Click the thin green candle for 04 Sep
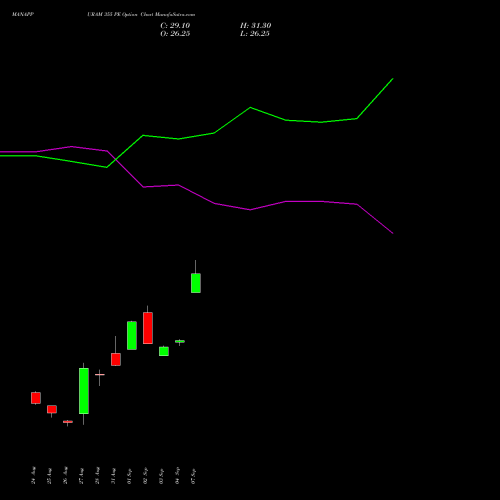Viewport: 500px width, 500px height. pyautogui.click(x=180, y=341)
